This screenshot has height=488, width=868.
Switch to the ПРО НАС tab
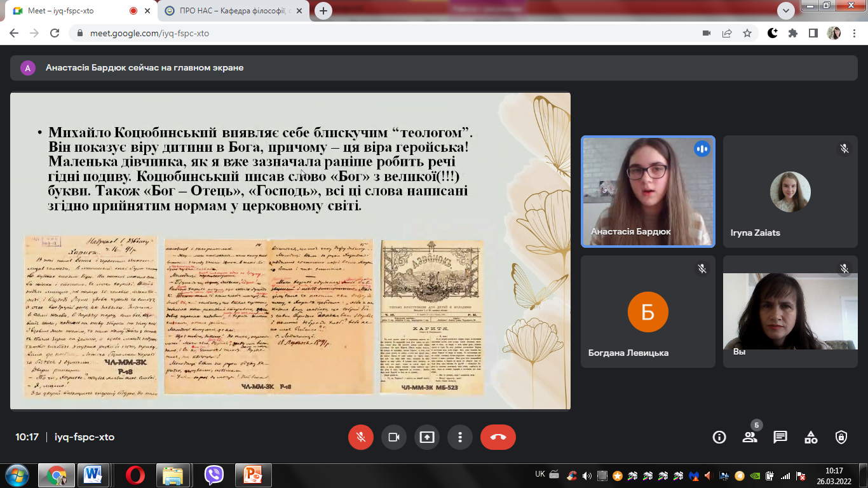tap(234, 11)
